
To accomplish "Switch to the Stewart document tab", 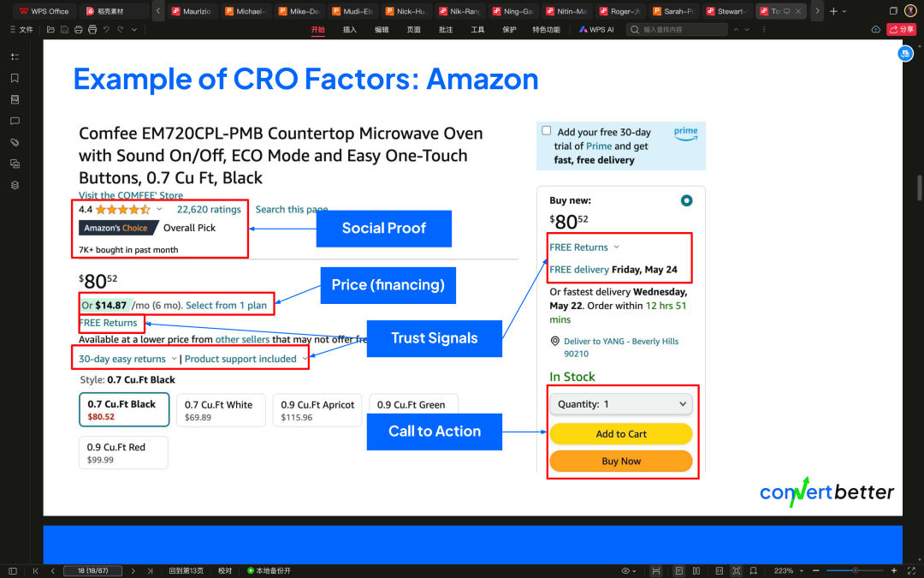I will 726,11.
